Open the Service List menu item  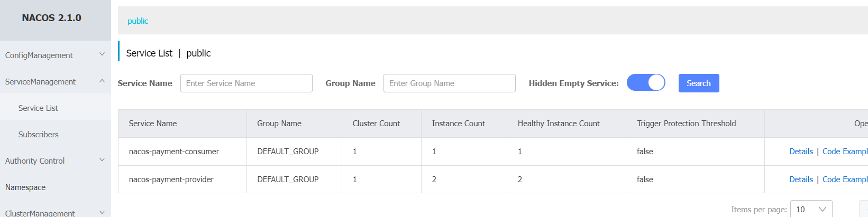pyautogui.click(x=38, y=108)
